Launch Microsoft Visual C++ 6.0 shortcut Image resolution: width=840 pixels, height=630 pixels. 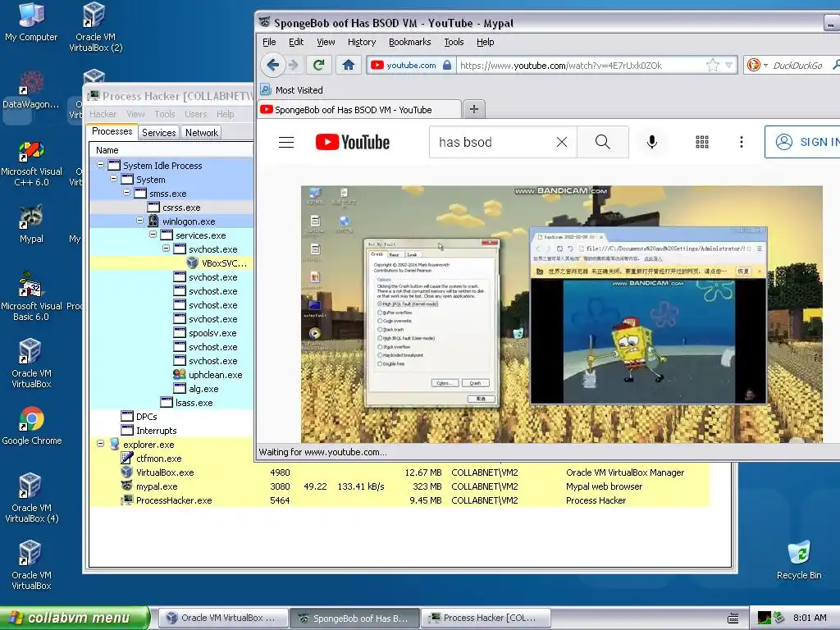[31, 163]
